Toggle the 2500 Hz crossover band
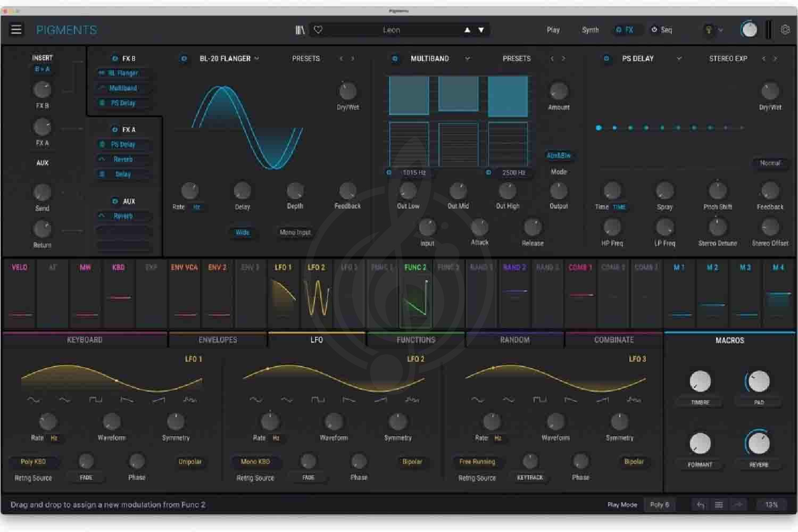The height and width of the screenshot is (532, 798). click(x=488, y=172)
